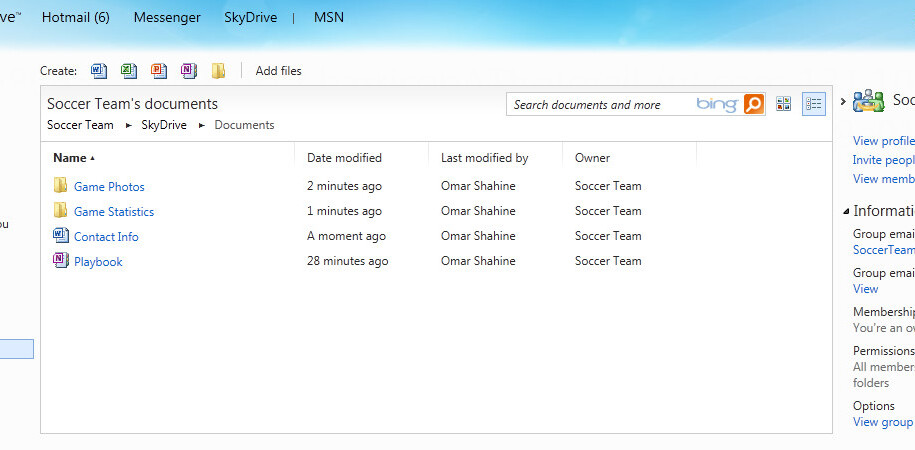Sort by Date modified column

[344, 158]
